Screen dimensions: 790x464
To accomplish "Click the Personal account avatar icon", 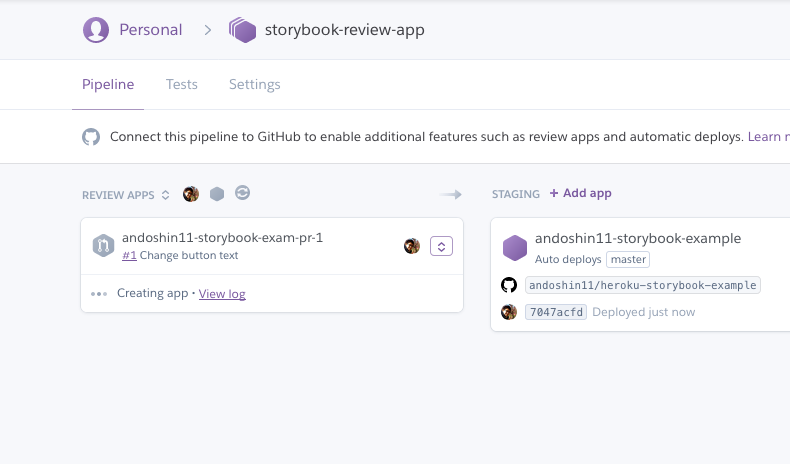I will tap(96, 30).
